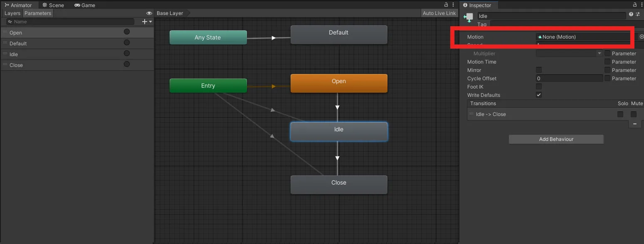Toggle the eye visibility icon in Animator

pyautogui.click(x=149, y=13)
